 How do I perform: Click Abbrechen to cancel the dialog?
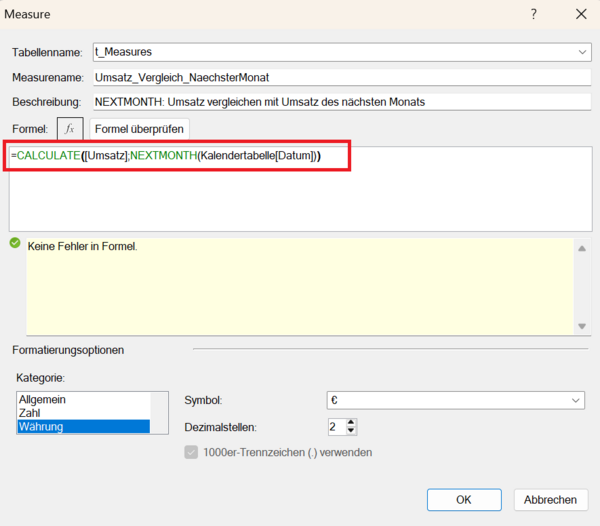[x=550, y=499]
